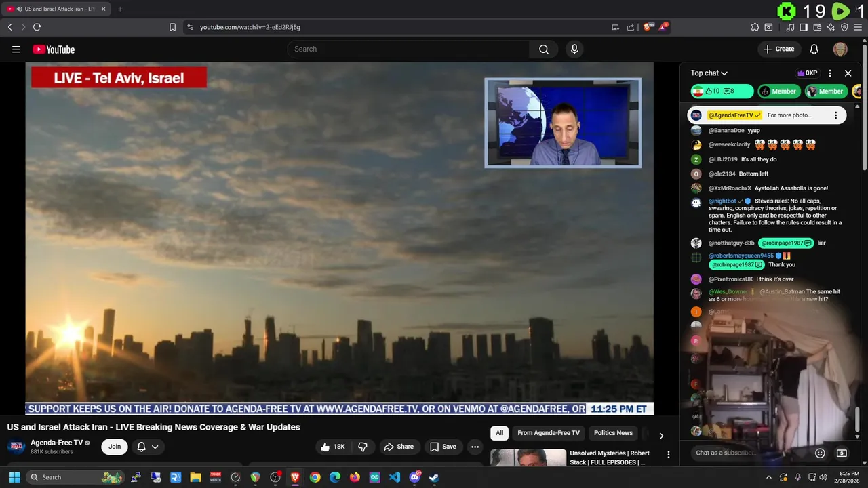Open more actions ellipsis under video

coord(475,447)
